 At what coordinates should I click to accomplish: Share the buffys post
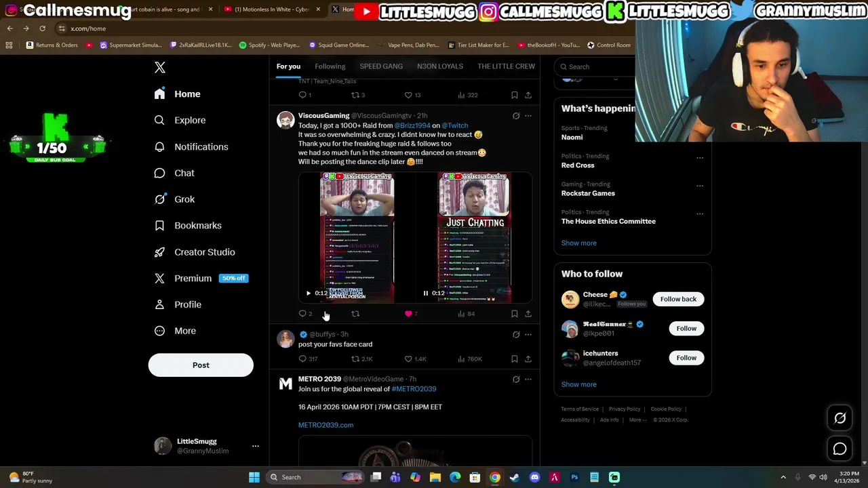point(528,359)
